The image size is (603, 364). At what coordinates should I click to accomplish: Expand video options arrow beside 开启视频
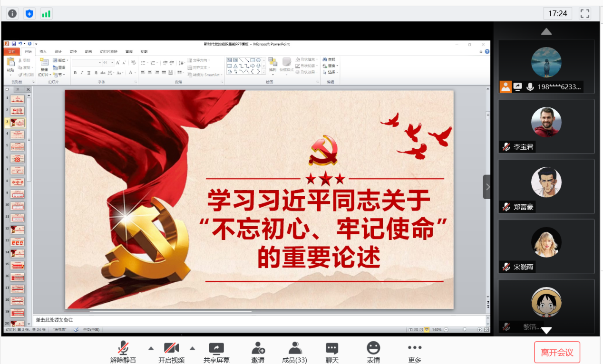tap(193, 348)
